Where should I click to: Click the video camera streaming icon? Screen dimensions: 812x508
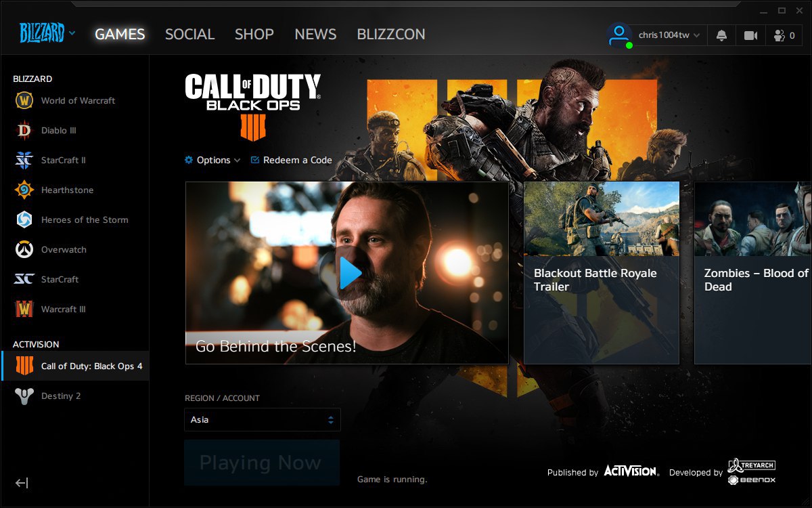tap(750, 35)
